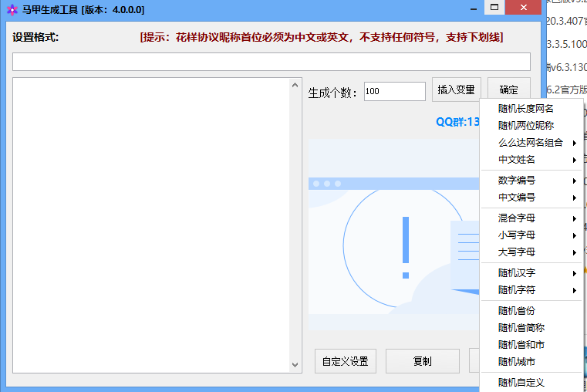
Task: Click the app logo icon in title bar
Action: pos(12,9)
